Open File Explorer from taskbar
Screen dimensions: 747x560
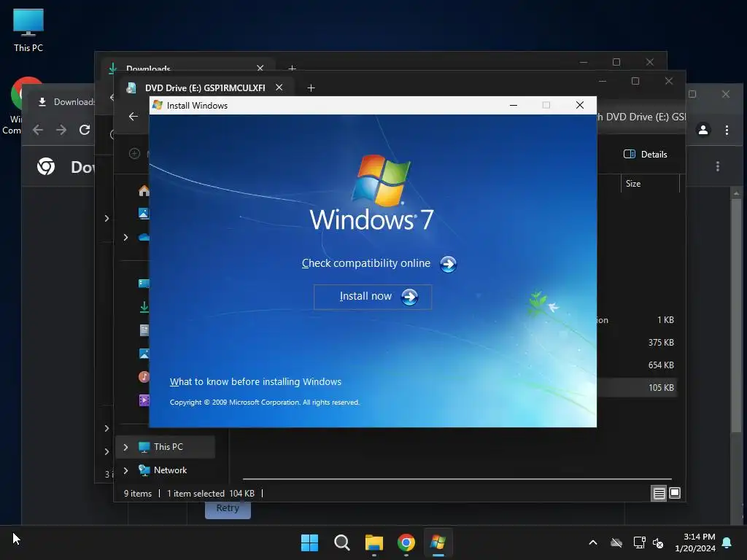[374, 542]
